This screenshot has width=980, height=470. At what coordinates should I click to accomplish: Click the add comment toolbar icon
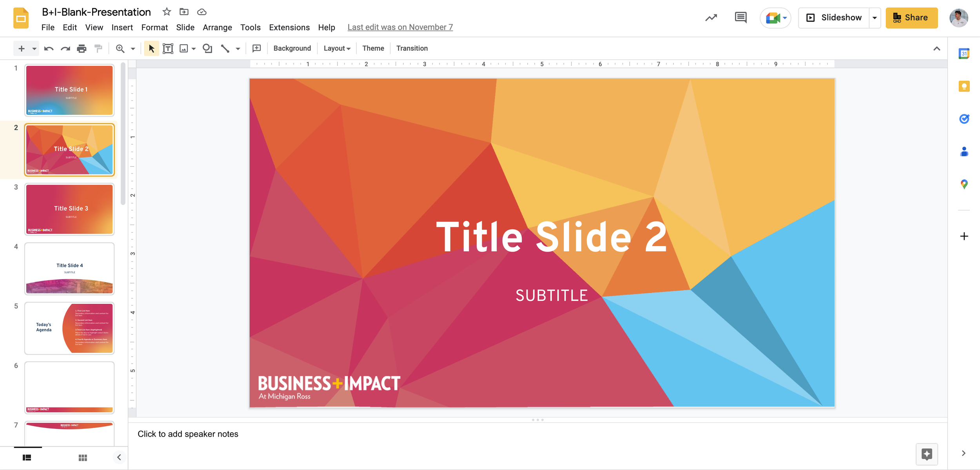click(x=256, y=48)
